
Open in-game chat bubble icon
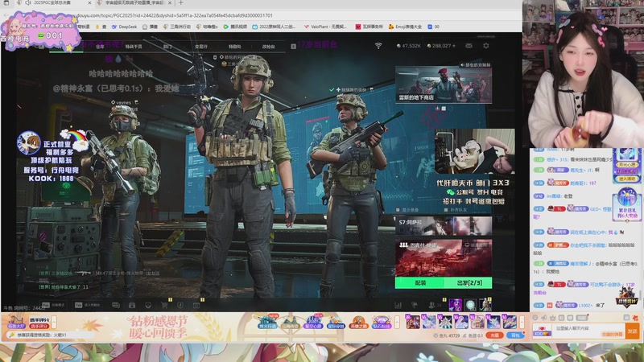click(x=116, y=305)
